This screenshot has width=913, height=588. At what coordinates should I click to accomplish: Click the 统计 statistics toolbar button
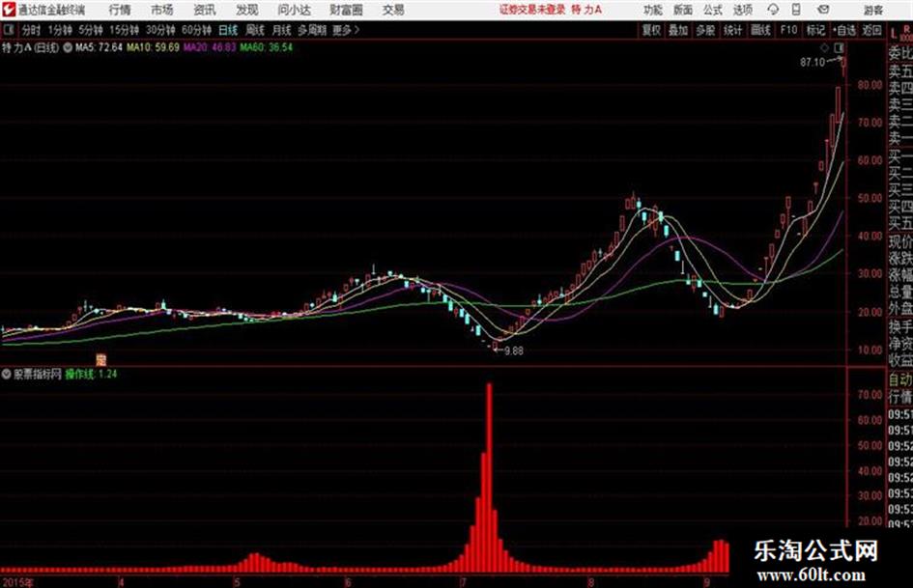tap(732, 30)
